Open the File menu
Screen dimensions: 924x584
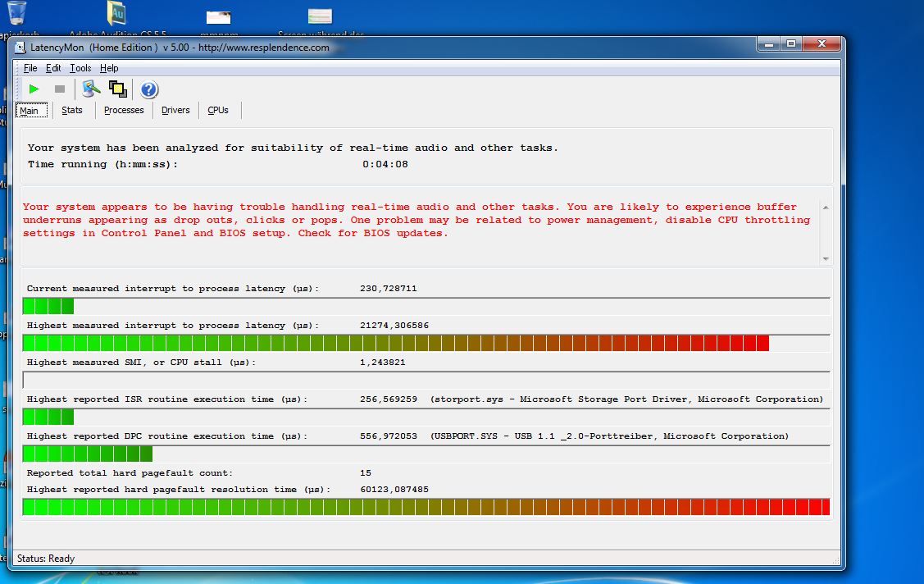coord(30,68)
